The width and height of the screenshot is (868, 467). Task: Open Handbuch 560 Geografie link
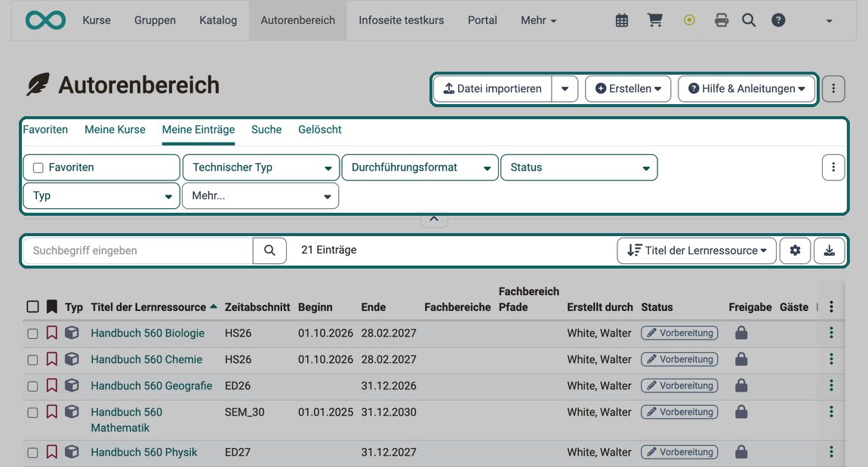152,386
